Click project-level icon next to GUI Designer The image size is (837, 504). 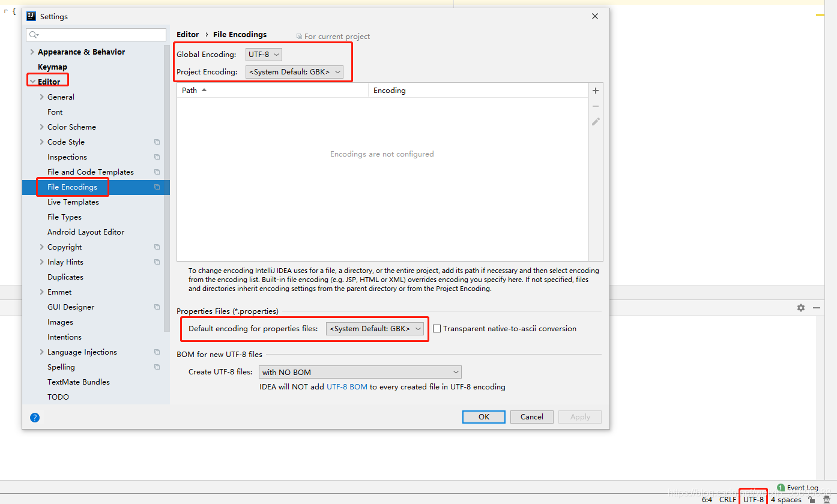pos(157,307)
